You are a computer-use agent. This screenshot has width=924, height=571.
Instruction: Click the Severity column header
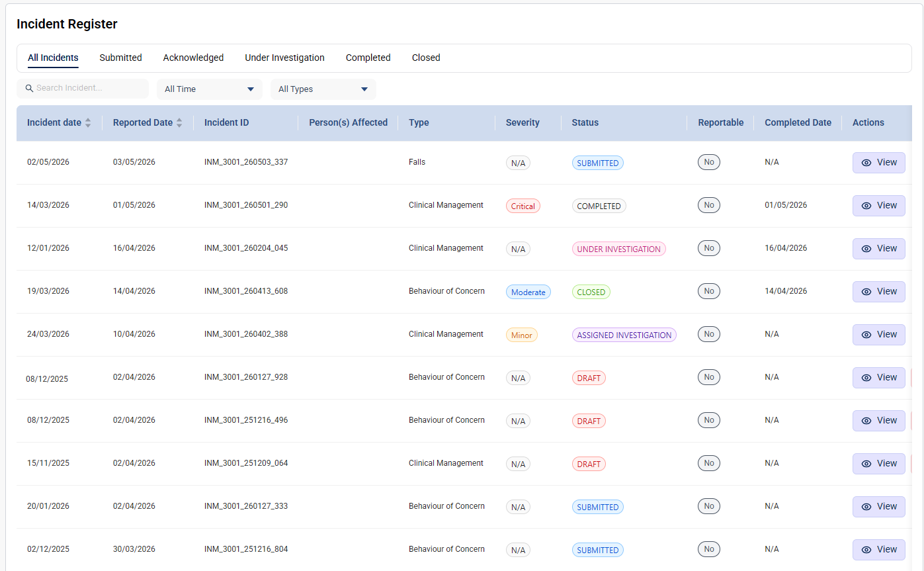pyautogui.click(x=523, y=122)
